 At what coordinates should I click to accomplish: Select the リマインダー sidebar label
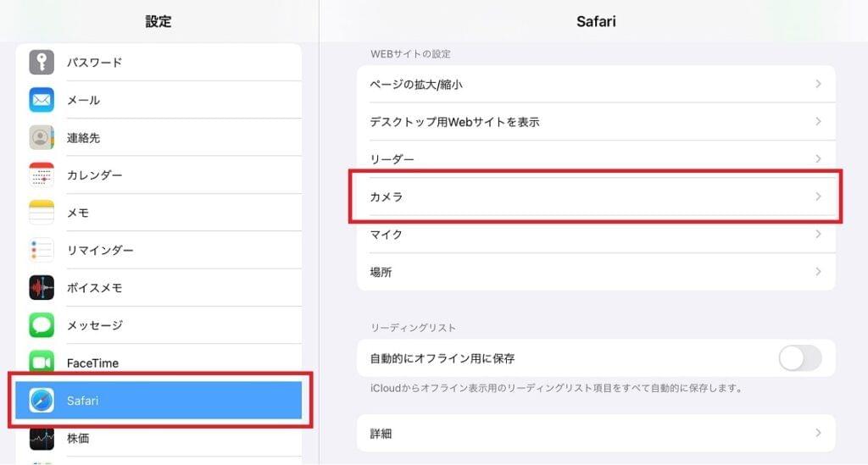[x=100, y=251]
